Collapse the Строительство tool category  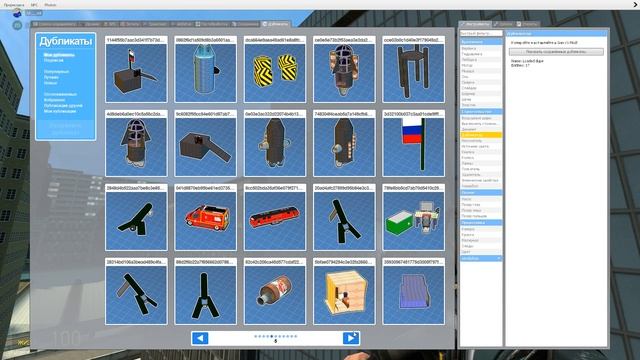pos(481,111)
